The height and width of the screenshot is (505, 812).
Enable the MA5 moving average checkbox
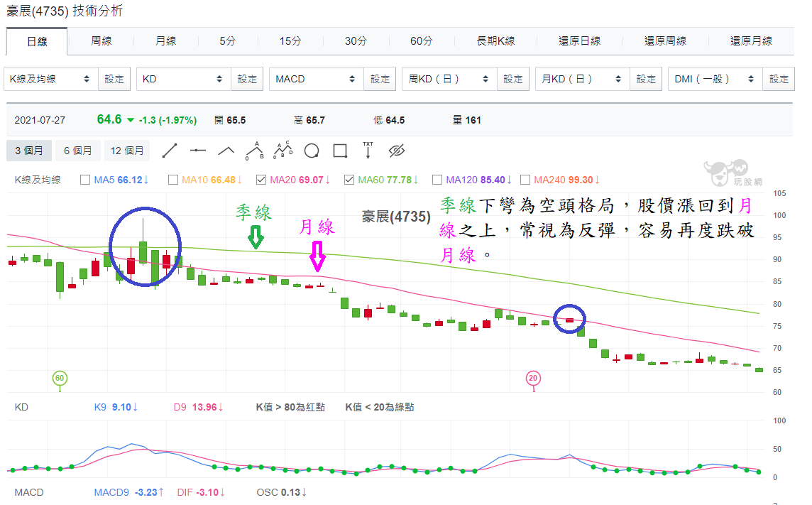84,180
